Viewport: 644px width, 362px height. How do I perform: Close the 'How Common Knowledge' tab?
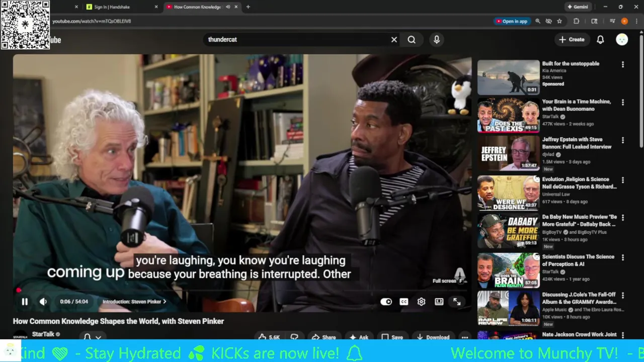click(x=236, y=7)
